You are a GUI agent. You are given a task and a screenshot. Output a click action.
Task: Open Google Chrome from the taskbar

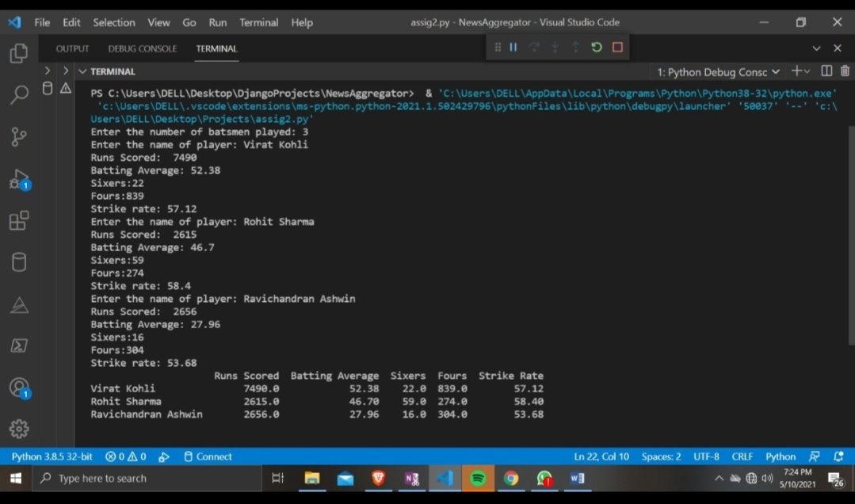(x=511, y=479)
